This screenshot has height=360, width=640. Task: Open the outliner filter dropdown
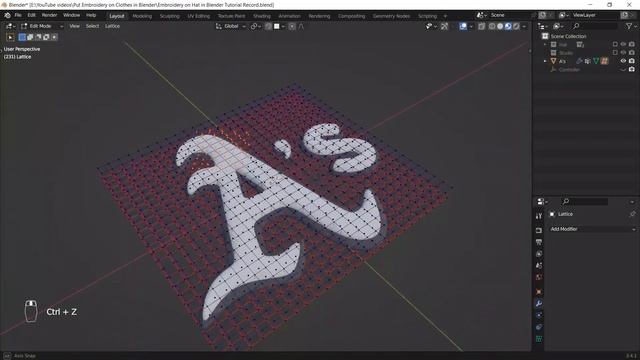pos(630,26)
